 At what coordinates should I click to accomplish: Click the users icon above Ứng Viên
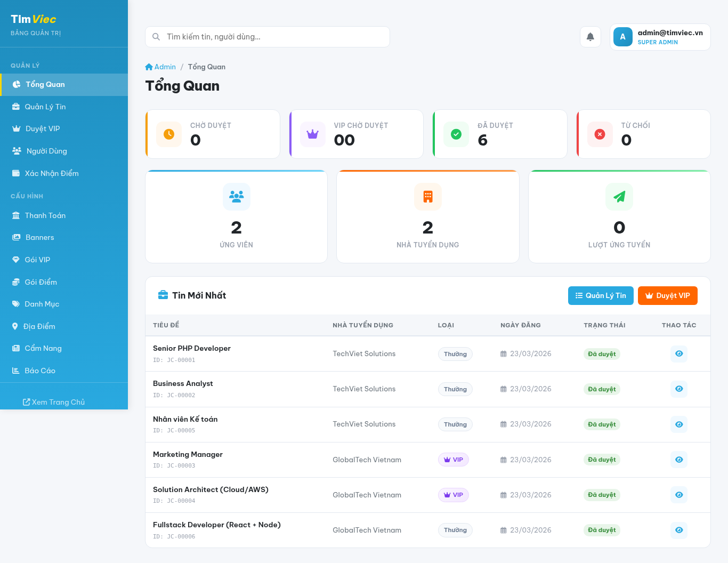click(x=236, y=197)
